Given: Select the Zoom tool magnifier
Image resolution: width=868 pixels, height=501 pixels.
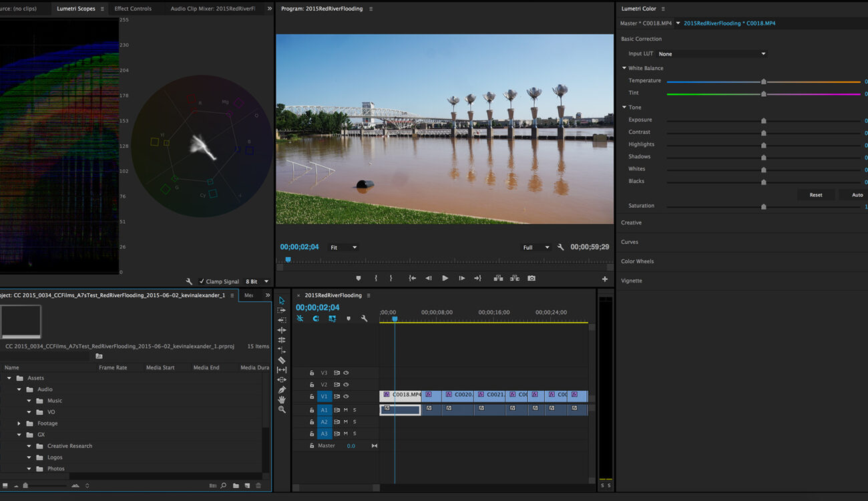Looking at the screenshot, I should (282, 409).
